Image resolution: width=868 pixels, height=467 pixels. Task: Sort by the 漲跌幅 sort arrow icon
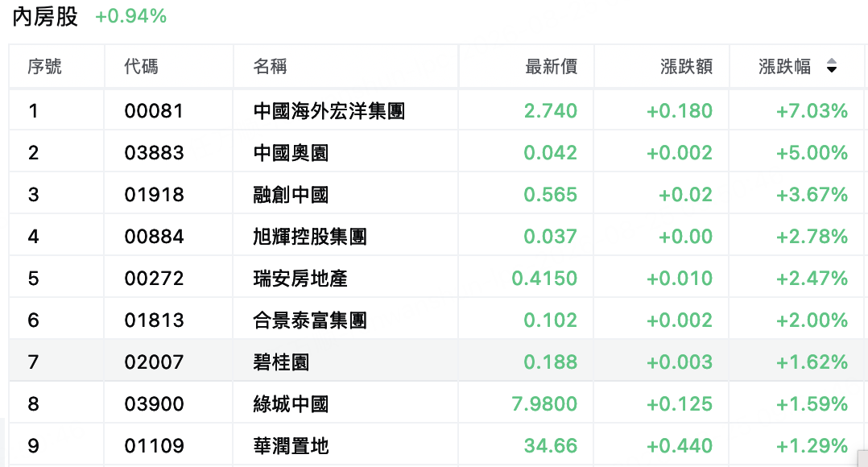click(832, 66)
